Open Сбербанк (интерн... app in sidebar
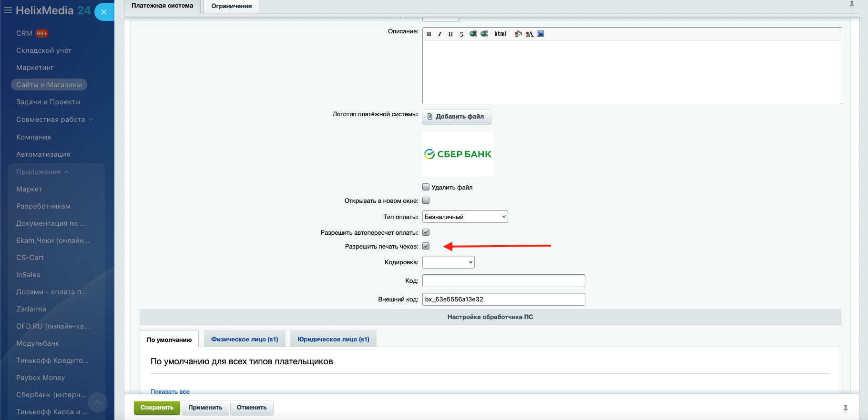The width and height of the screenshot is (868, 420). click(x=51, y=395)
